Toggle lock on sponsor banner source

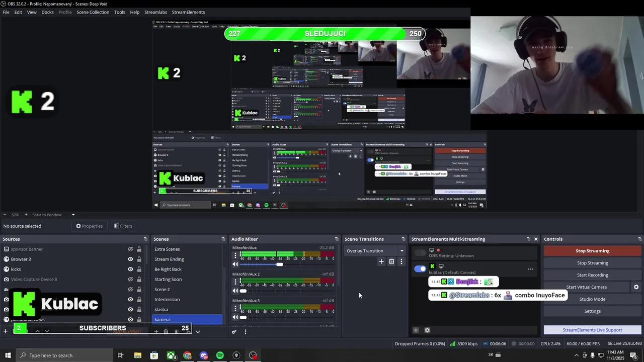139,249
